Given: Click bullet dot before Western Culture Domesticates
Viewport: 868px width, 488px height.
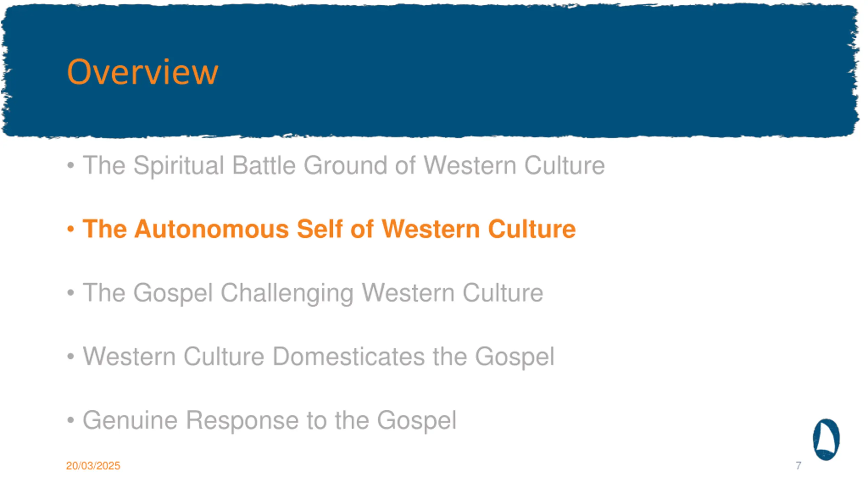Looking at the screenshot, I should 71,356.
